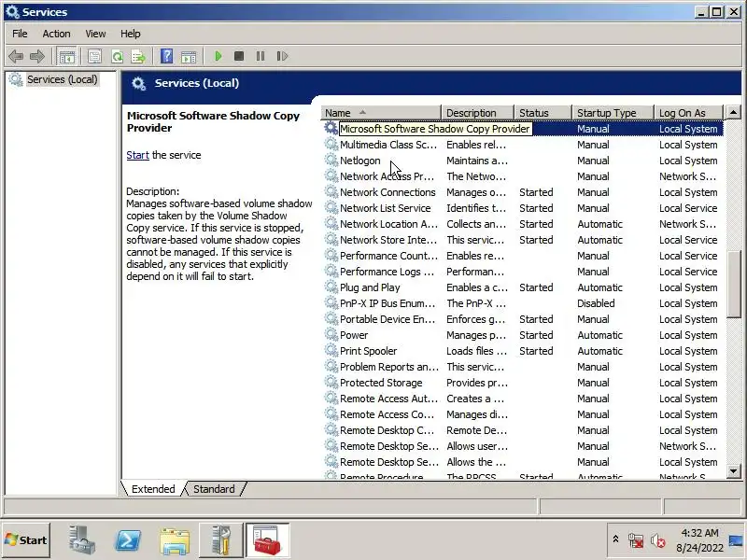This screenshot has width=747, height=560.
Task: Open the Help menu
Action: 130,34
